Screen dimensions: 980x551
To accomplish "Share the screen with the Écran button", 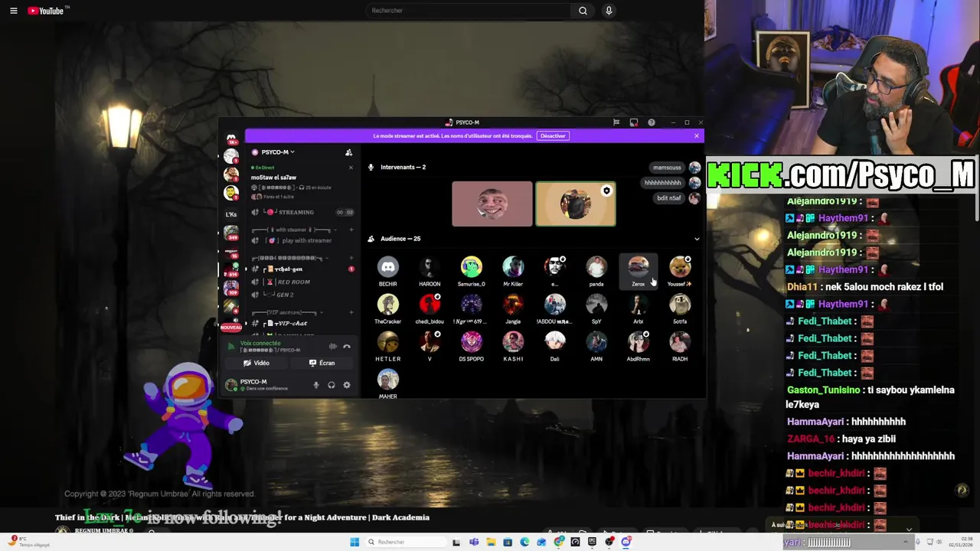I will click(322, 363).
